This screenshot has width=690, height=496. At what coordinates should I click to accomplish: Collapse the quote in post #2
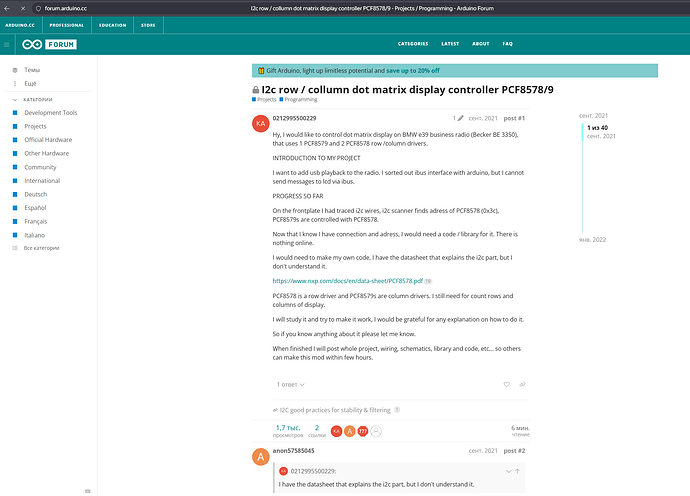pos(508,470)
